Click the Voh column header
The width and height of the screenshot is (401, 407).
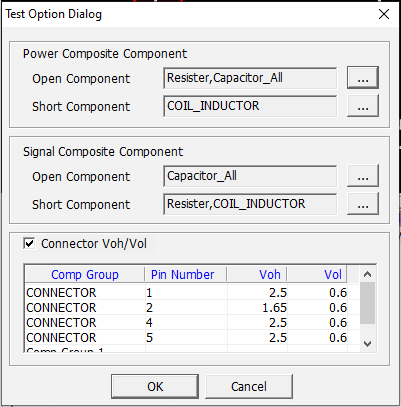point(257,275)
